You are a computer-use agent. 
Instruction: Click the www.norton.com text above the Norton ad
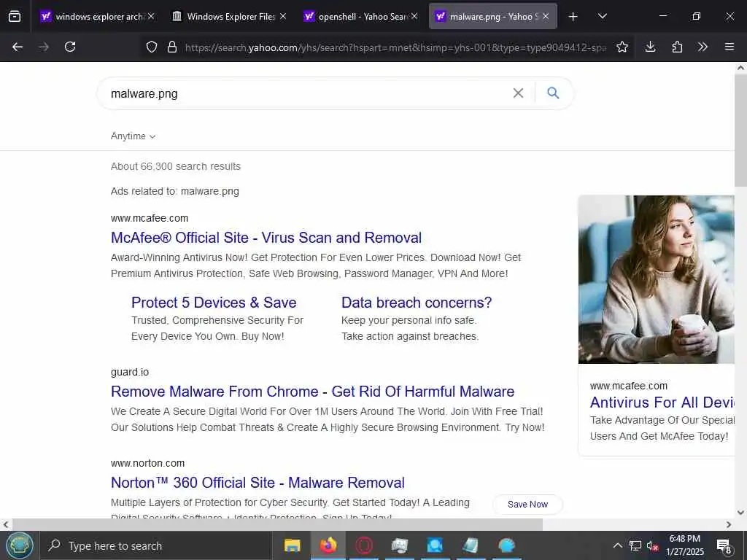click(147, 463)
